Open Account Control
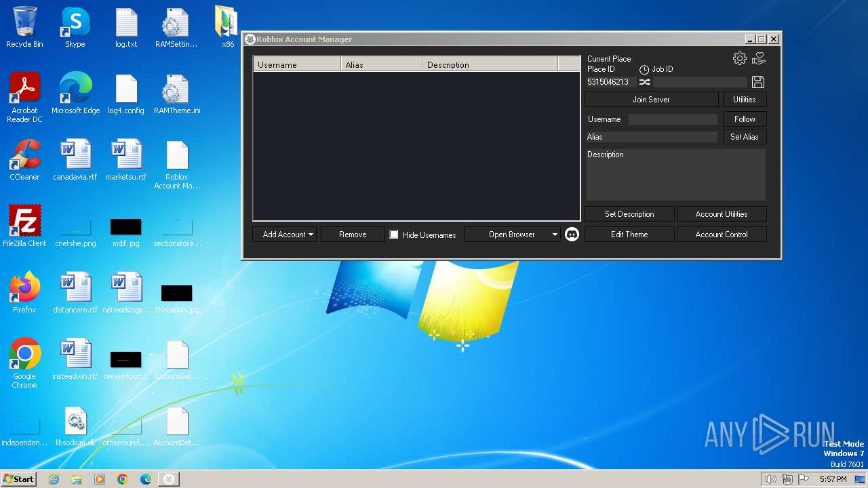868x488 pixels. pos(722,235)
